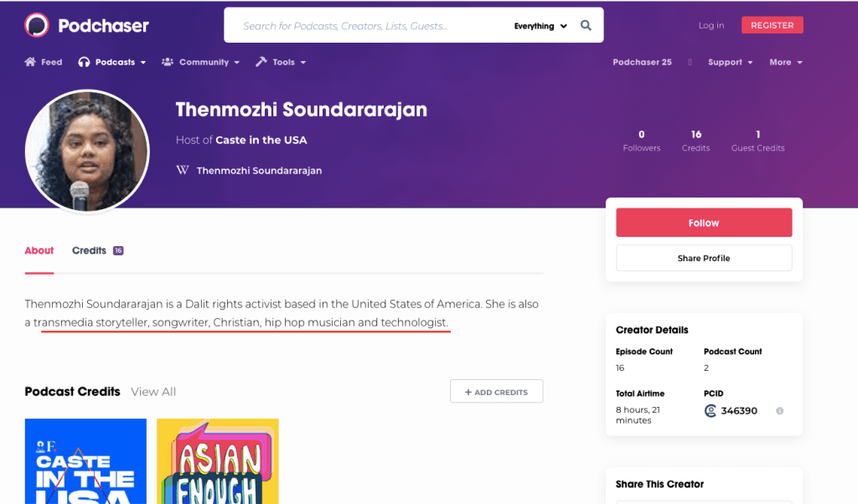The width and height of the screenshot is (858, 504).
Task: Expand the Support dropdown menu
Action: click(730, 62)
